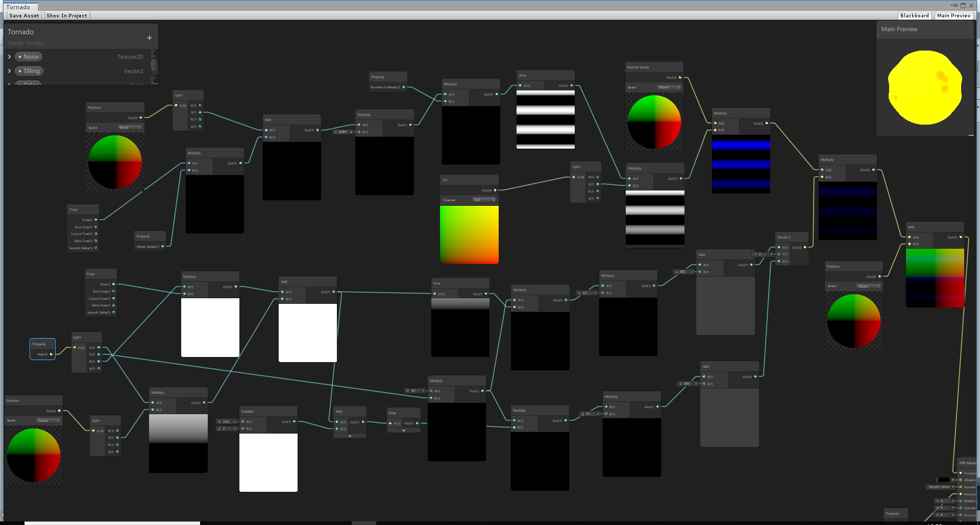Viewport: 980px width, 525px height.
Task: Click the PBR Master Position input port
Action: click(961, 473)
